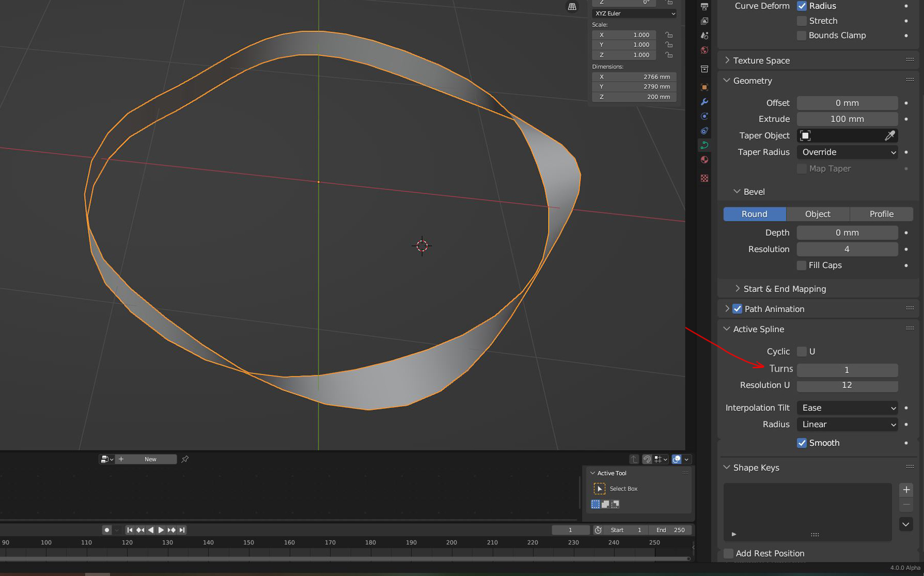Toggle perspective/orthographic grid icon in viewport

572,7
